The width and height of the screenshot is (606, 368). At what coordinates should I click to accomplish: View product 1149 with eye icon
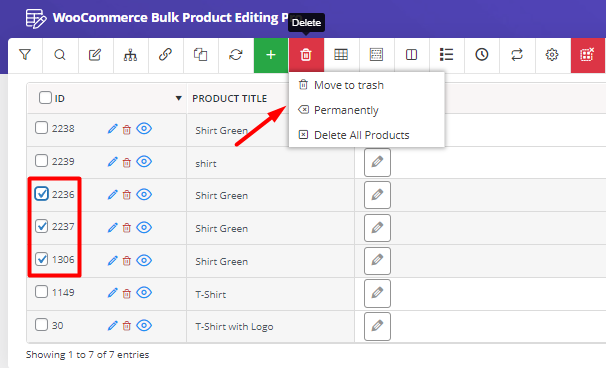pos(144,292)
